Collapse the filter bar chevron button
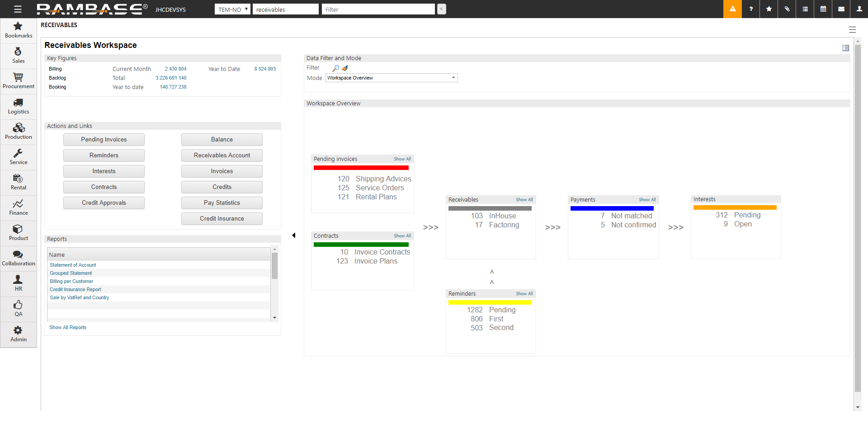The image size is (868, 424). point(442,9)
